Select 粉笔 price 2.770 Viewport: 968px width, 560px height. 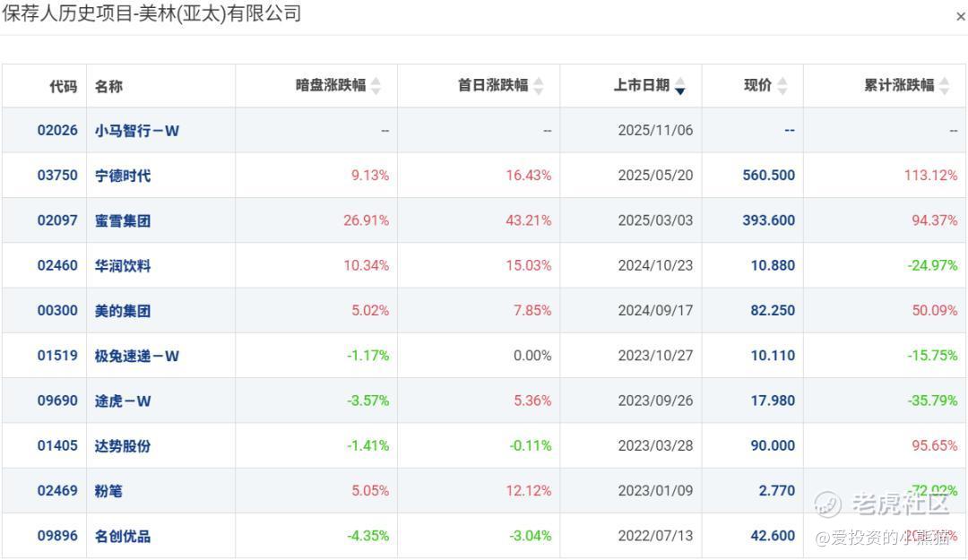point(776,491)
